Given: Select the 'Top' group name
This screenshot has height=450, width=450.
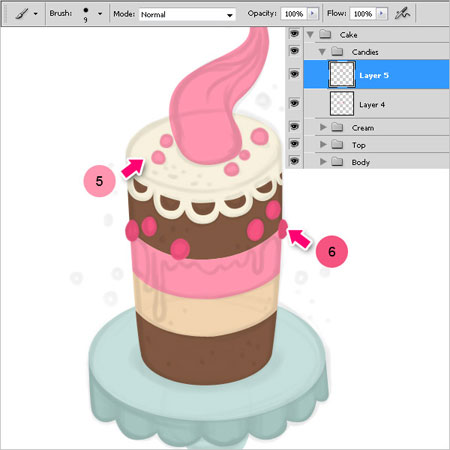Looking at the screenshot, I should (x=359, y=145).
